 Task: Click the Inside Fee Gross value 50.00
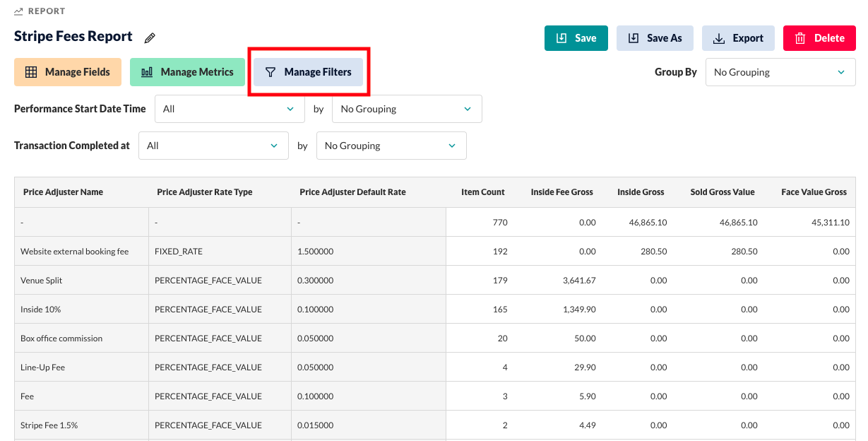584,339
